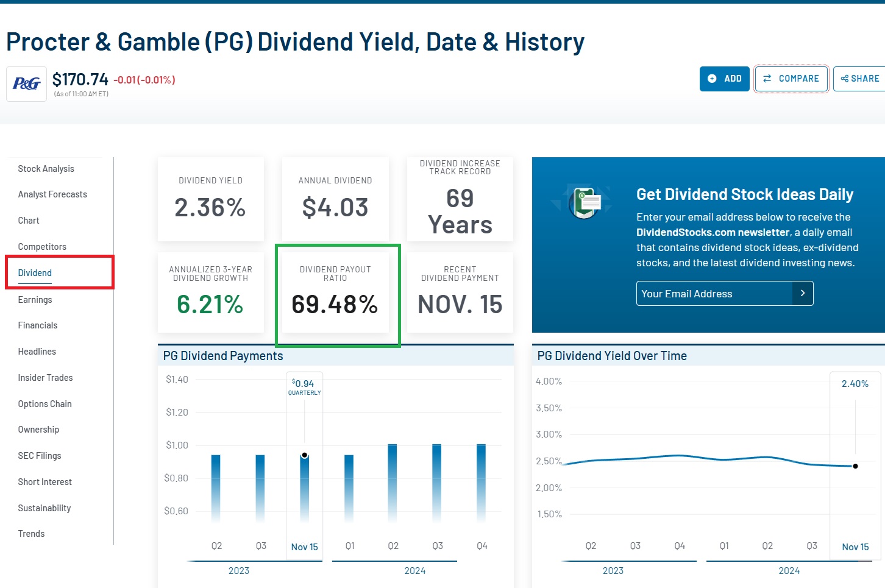Image resolution: width=885 pixels, height=588 pixels.
Task: Select the Dividend Payout Ratio card
Action: point(335,292)
